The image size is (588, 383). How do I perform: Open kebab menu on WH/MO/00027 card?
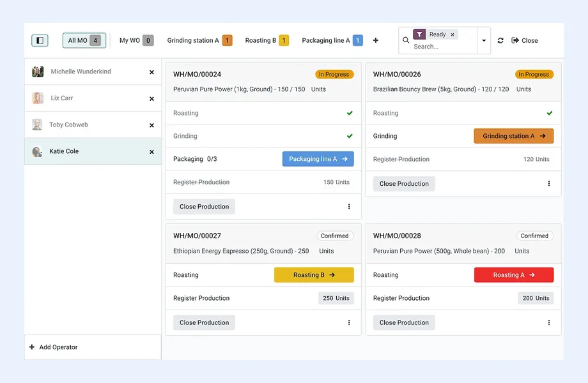pyautogui.click(x=349, y=323)
